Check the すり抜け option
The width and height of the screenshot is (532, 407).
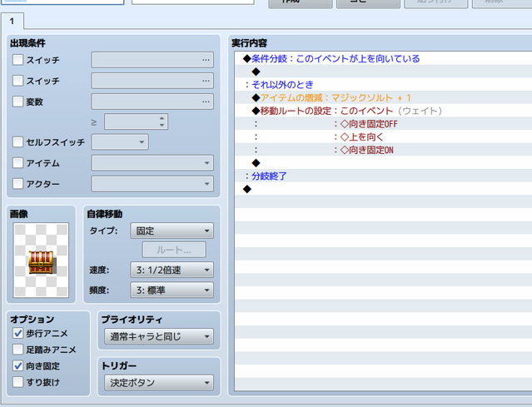pyautogui.click(x=17, y=382)
